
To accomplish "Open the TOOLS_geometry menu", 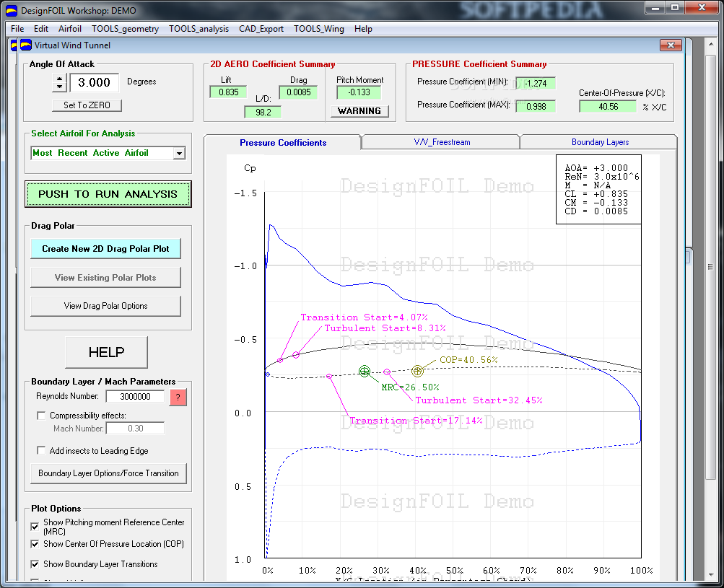I will (x=125, y=29).
